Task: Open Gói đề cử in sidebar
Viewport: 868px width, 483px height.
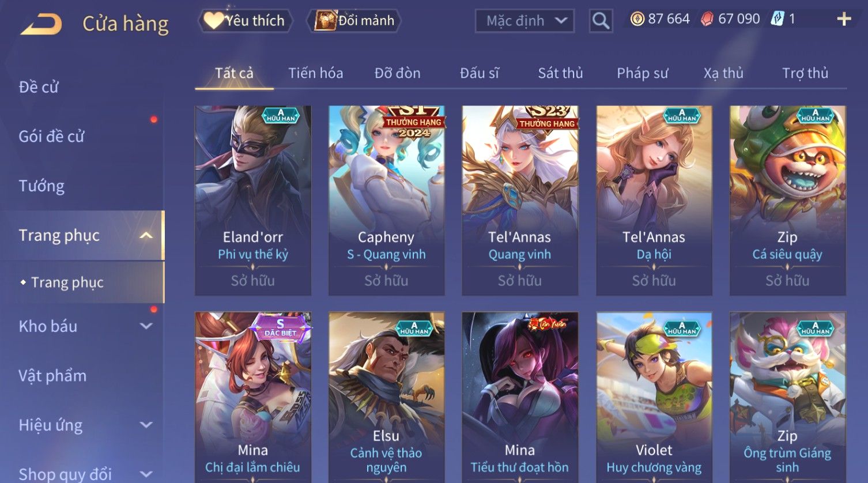Action: coord(51,137)
